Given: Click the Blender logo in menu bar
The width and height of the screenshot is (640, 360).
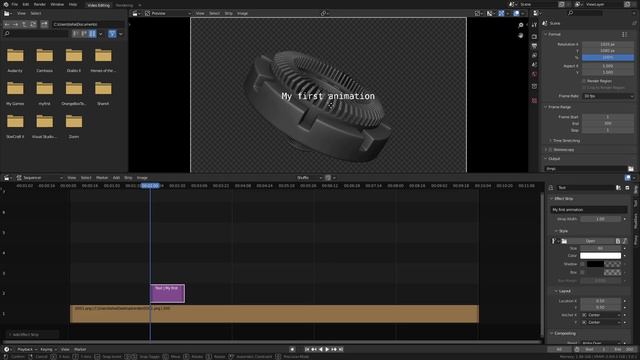Looking at the screenshot, I should click(6, 4).
